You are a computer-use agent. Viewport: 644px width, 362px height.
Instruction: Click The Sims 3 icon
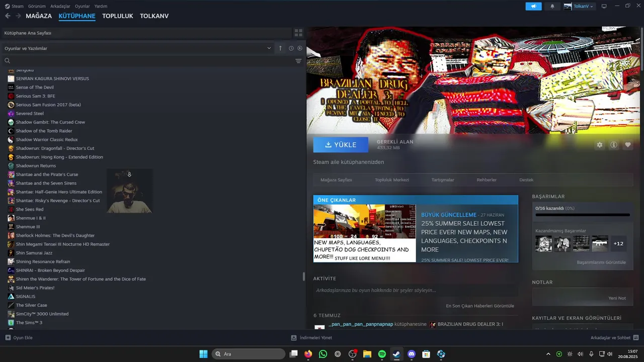(x=11, y=323)
